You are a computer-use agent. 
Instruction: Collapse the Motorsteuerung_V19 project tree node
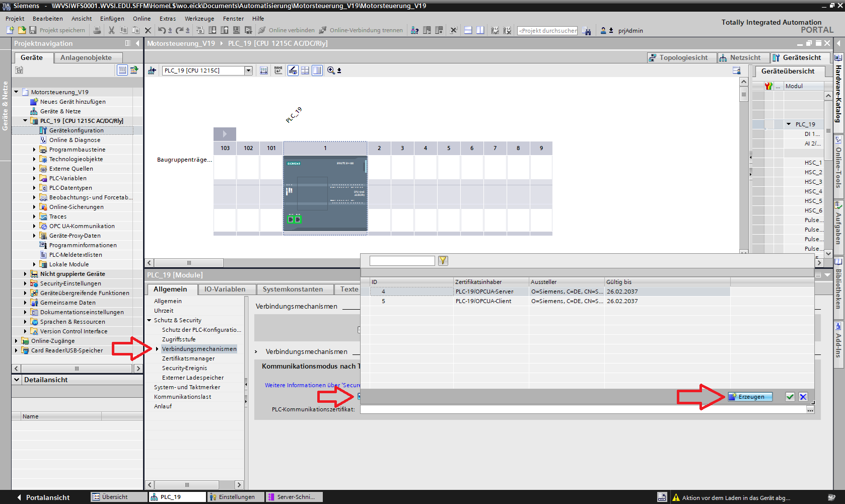[16, 92]
